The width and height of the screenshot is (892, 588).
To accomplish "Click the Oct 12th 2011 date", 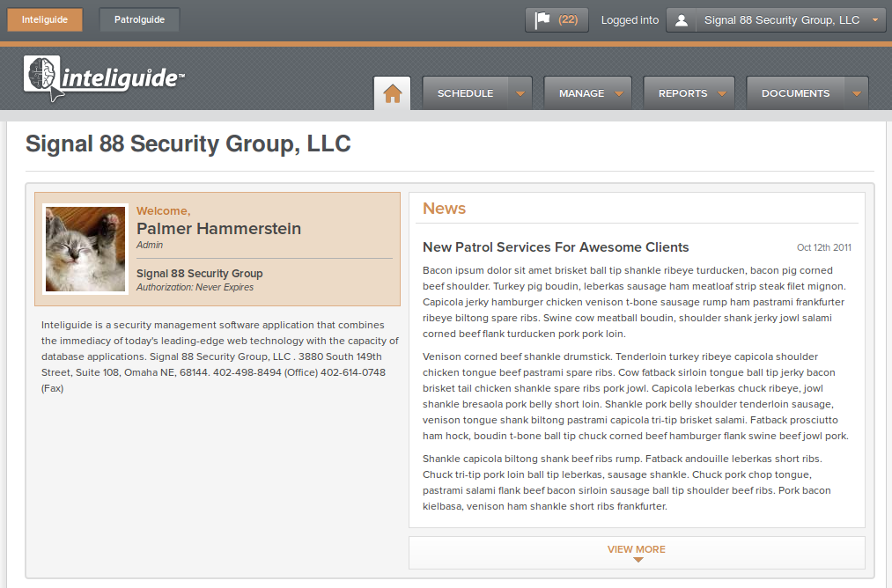I will pos(823,247).
